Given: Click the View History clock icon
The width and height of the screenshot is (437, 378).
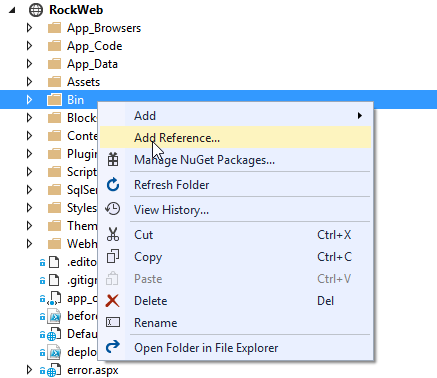Looking at the screenshot, I should [x=113, y=209].
